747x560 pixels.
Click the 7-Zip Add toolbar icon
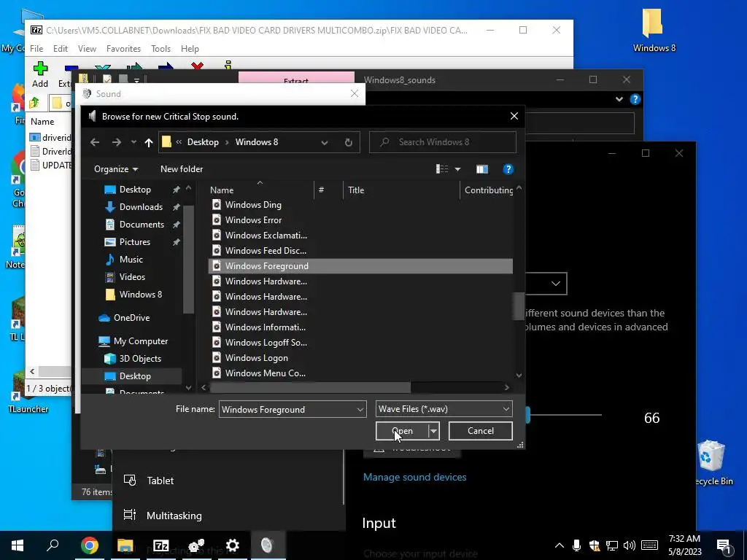(x=40, y=74)
